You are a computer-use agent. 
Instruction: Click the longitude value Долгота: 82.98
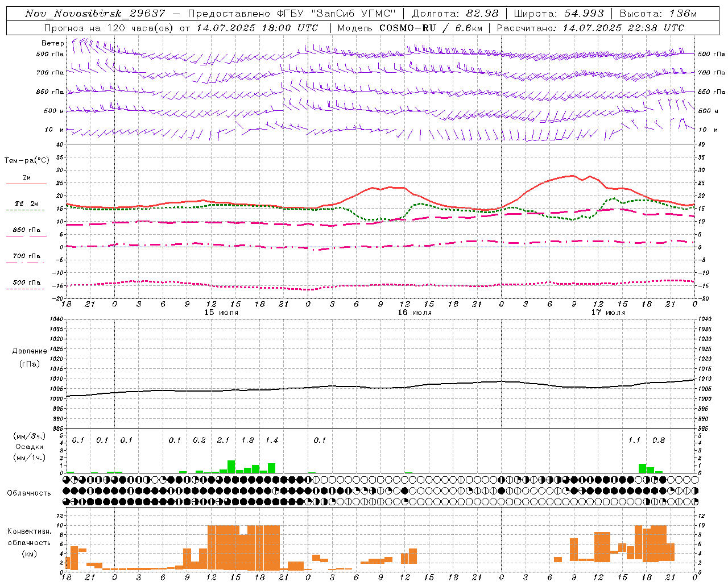tap(455, 14)
